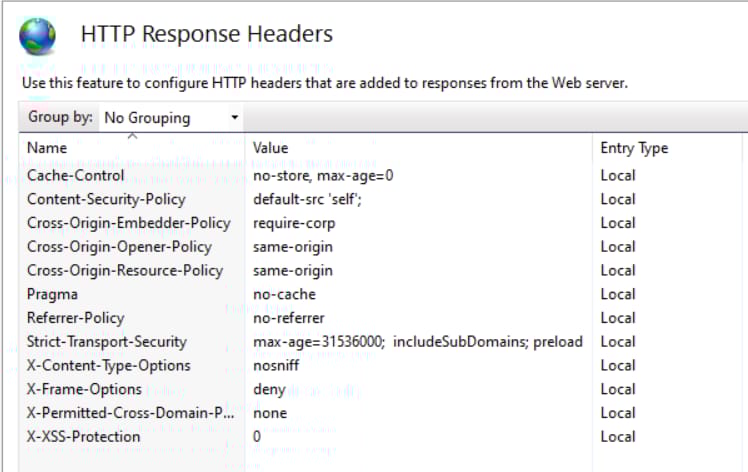This screenshot has height=472, width=748.
Task: Select the Content-Security-Policy header entry
Action: (x=106, y=199)
